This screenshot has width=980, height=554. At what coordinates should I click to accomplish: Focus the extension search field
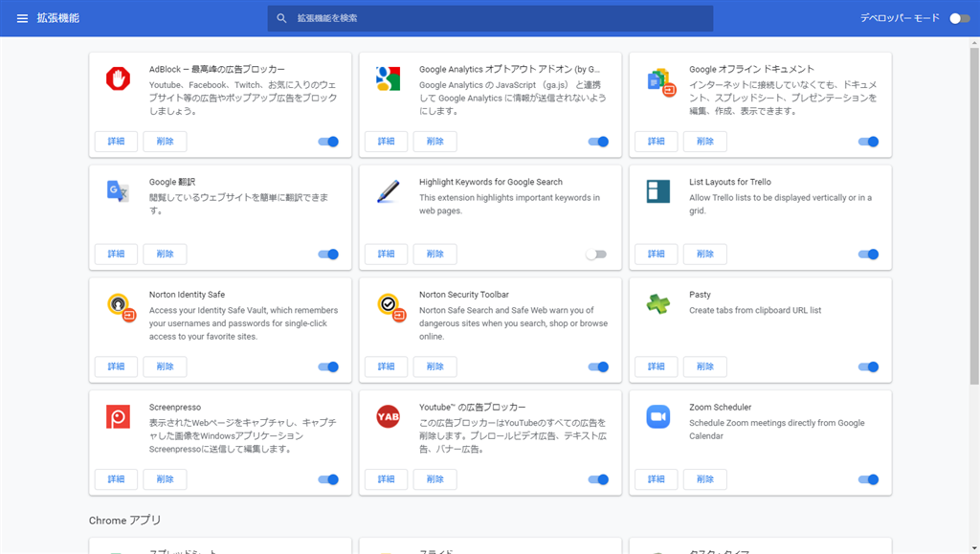coord(490,18)
